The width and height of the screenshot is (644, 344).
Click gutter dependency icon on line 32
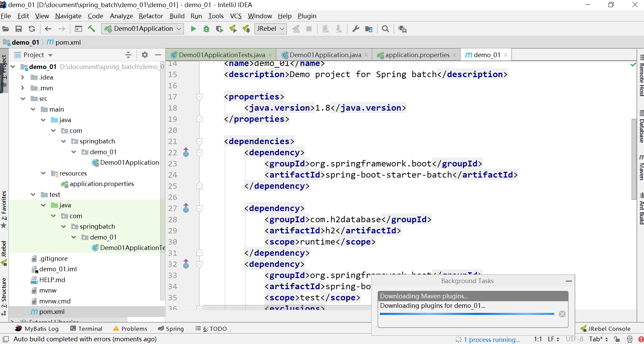pos(186,264)
